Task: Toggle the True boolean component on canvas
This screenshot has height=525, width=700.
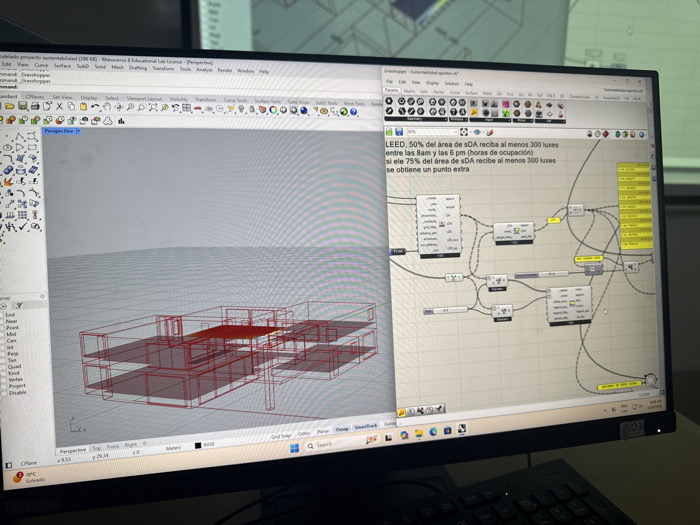Action: point(397,251)
